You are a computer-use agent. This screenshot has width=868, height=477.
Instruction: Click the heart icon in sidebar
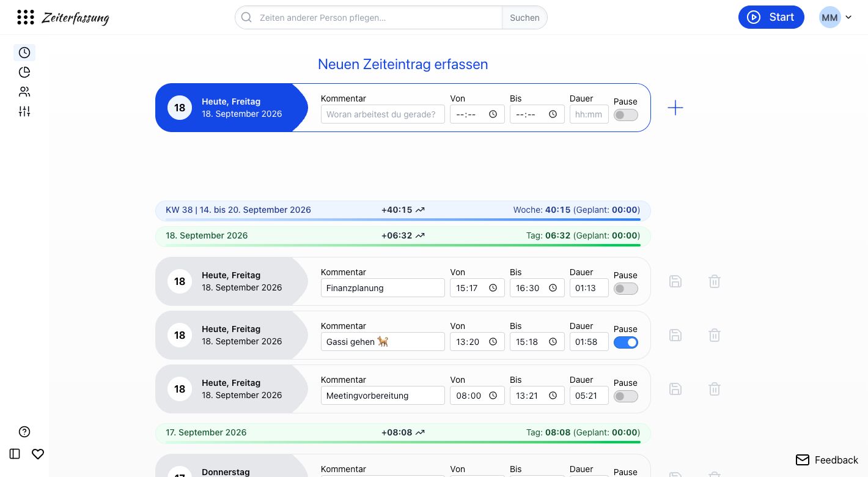click(x=38, y=454)
